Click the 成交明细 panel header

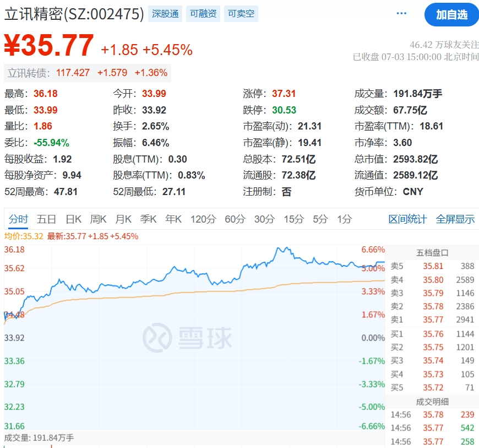click(x=432, y=402)
